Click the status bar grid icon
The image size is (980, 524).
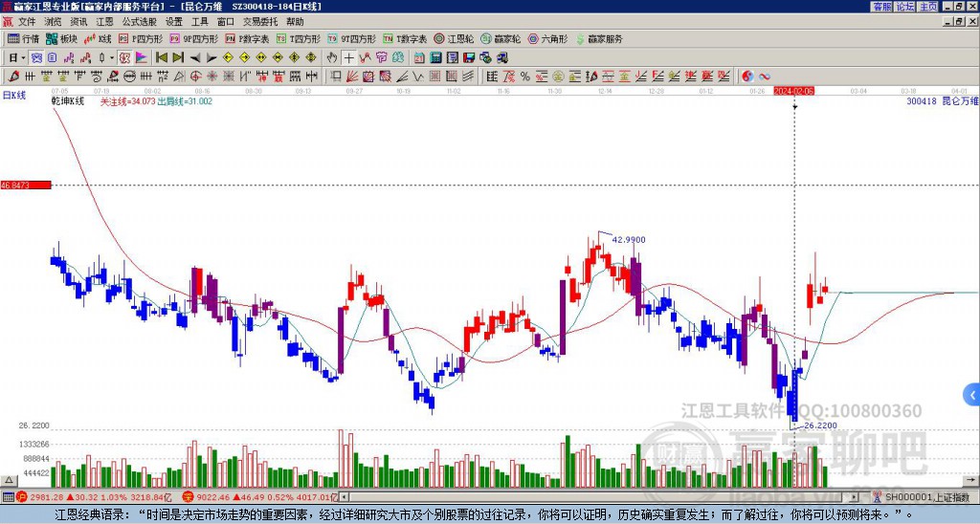coord(8,497)
